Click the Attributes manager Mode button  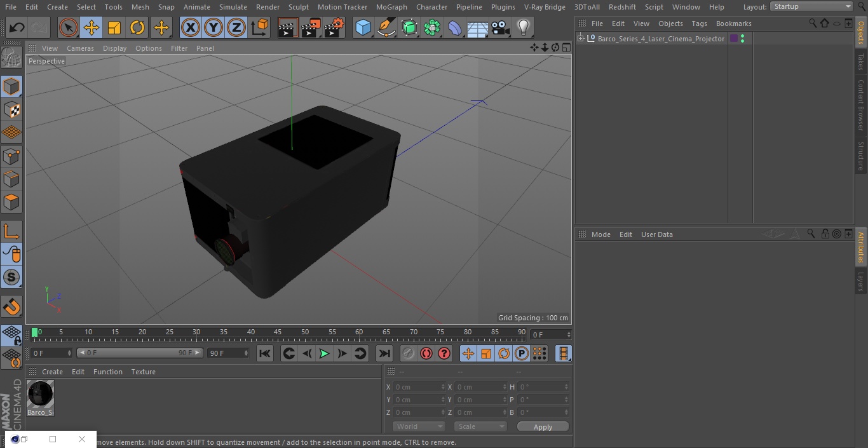click(600, 234)
